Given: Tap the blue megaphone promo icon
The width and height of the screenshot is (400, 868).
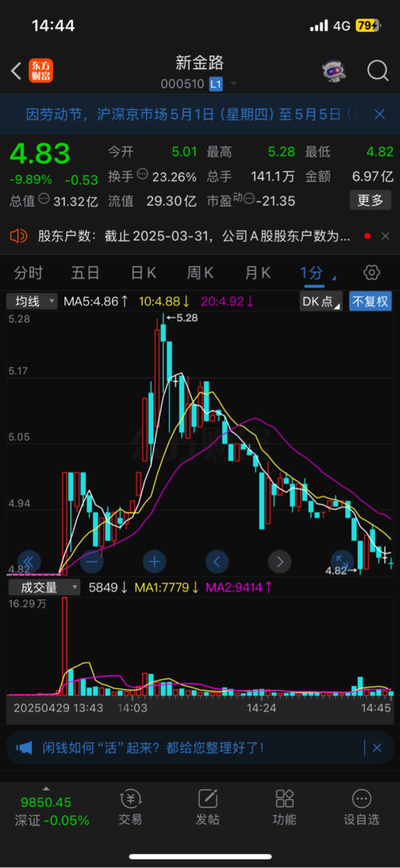Looking at the screenshot, I should (24, 748).
